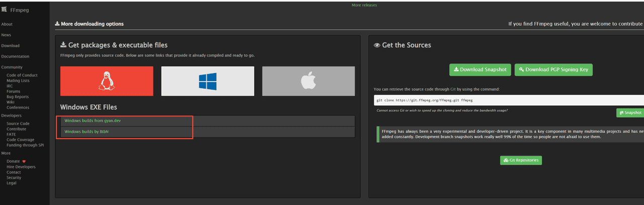Click the red heart beside Donate

pyautogui.click(x=24, y=162)
